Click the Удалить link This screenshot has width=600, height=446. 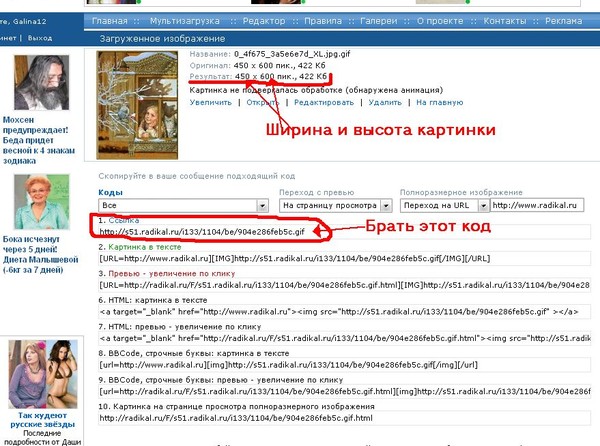tap(385, 103)
